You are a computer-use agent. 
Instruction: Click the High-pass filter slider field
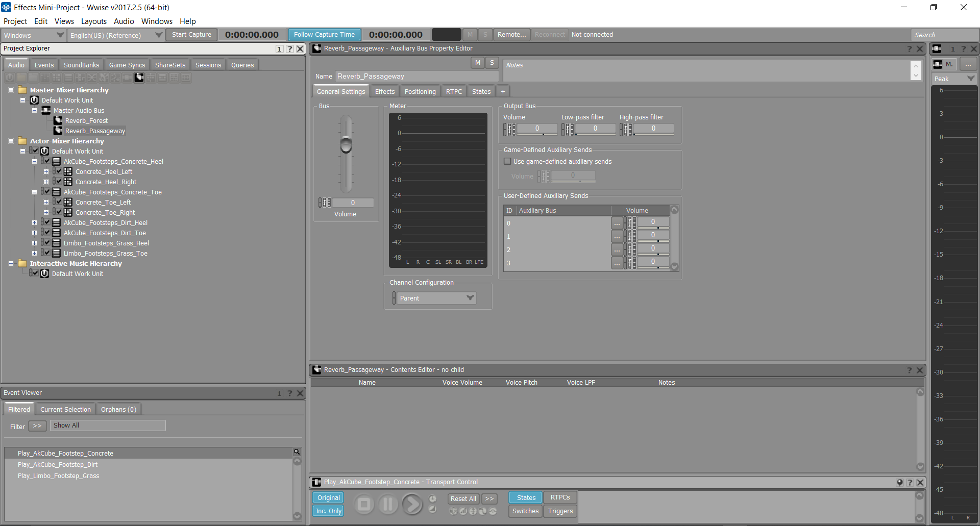click(x=654, y=129)
